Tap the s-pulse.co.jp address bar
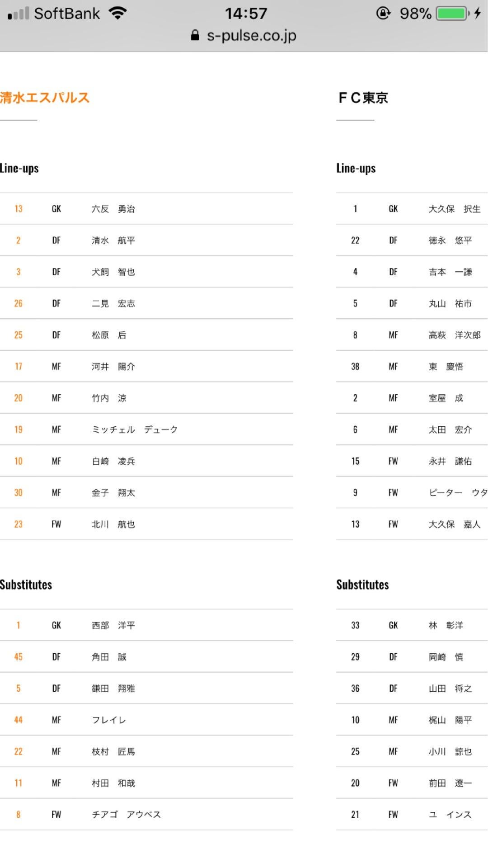488x868 pixels. 251,36
